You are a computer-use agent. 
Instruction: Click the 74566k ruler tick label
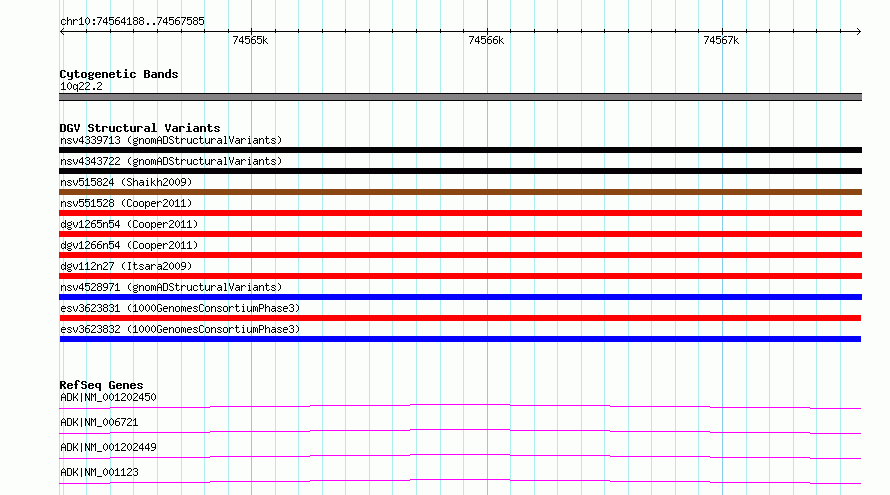[486, 40]
